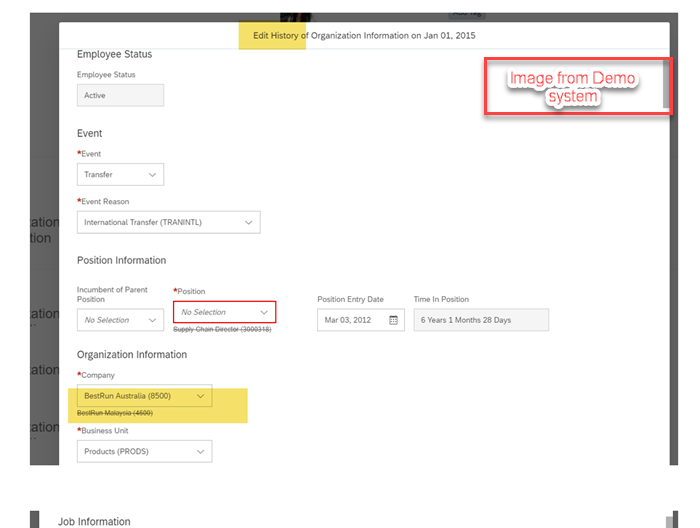Click the Edit History dialog title
700x528 pixels.
pos(364,36)
